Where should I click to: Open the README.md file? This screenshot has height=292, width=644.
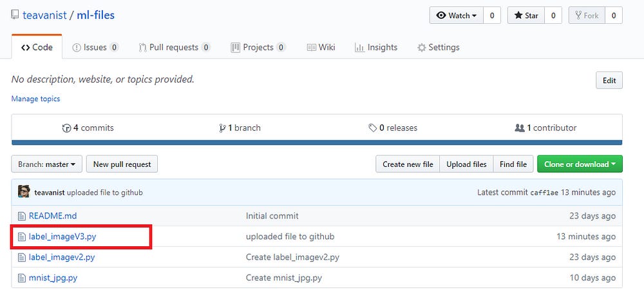coord(53,216)
